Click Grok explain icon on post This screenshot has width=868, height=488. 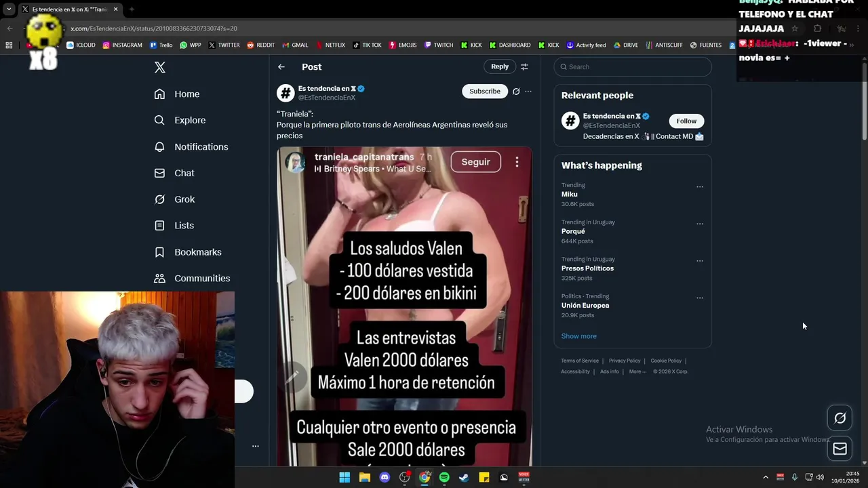pyautogui.click(x=516, y=91)
